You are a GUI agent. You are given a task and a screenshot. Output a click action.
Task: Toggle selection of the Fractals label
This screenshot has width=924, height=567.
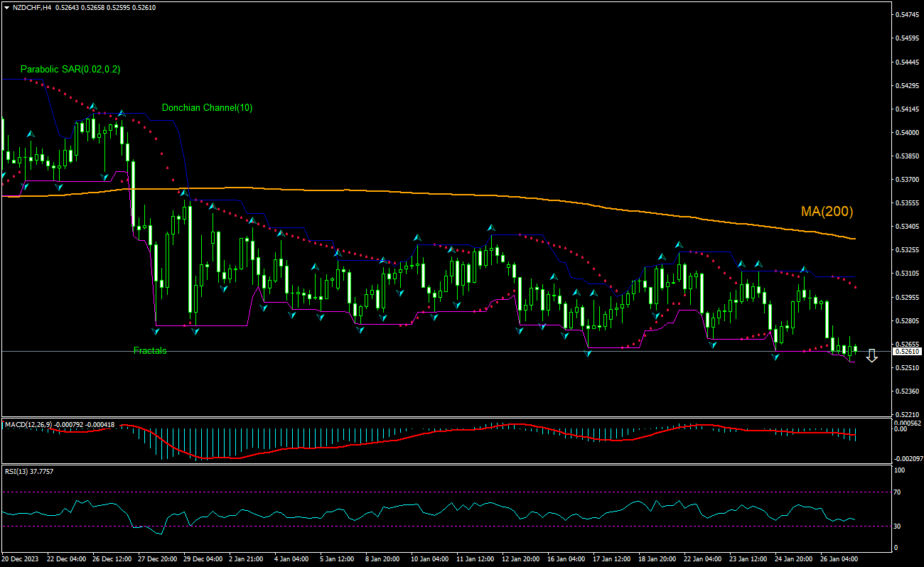149,350
